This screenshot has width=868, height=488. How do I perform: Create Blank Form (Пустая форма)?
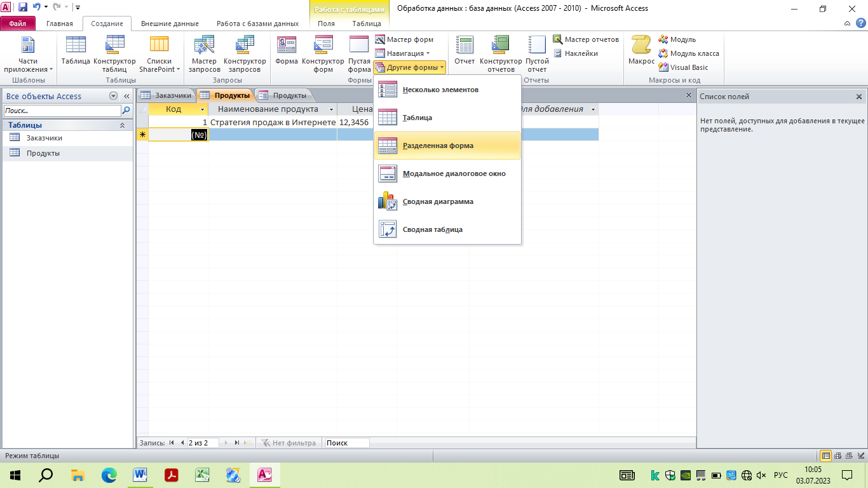point(359,53)
